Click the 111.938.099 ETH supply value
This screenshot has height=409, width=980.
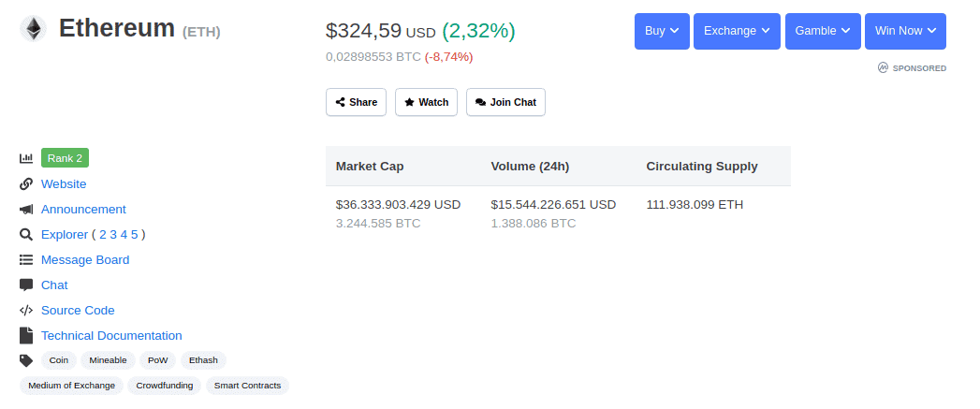[695, 204]
